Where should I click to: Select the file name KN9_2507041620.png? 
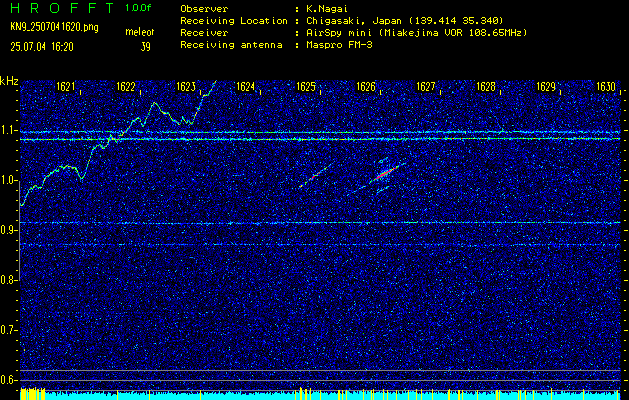pos(54,27)
